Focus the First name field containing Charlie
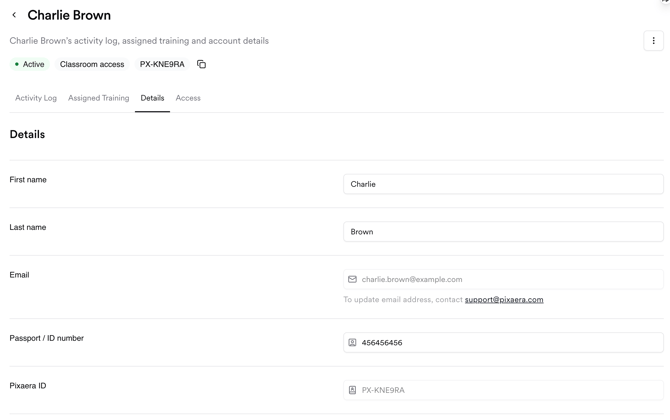 coord(503,184)
